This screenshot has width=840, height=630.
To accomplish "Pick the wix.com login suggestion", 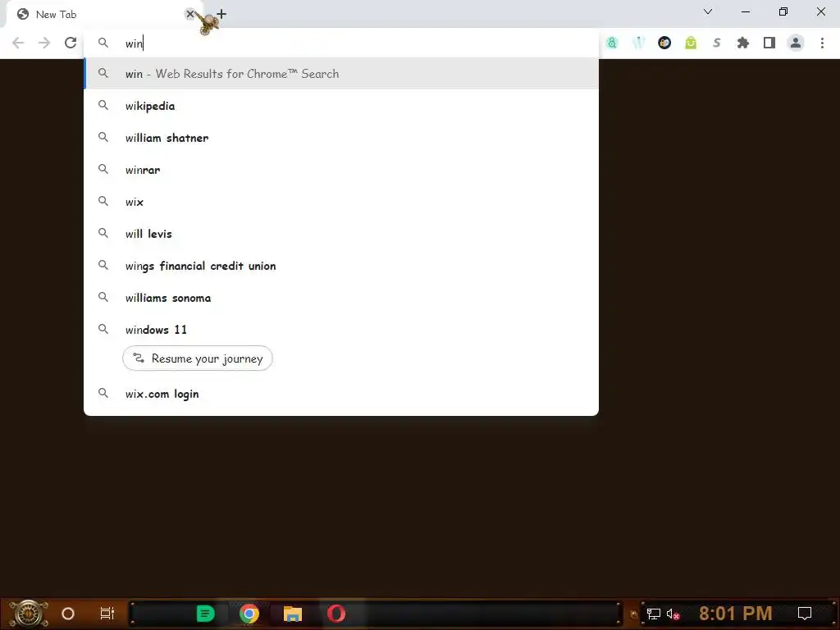I will [x=340, y=394].
